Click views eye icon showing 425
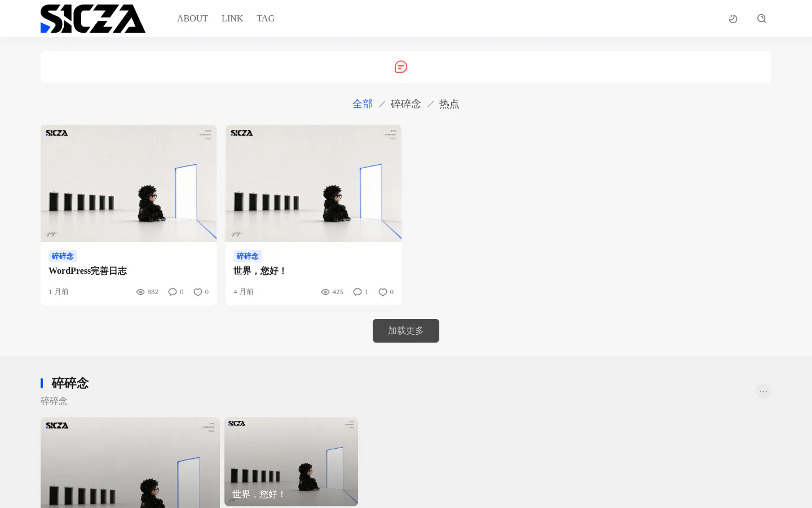The height and width of the screenshot is (508, 812). click(325, 292)
